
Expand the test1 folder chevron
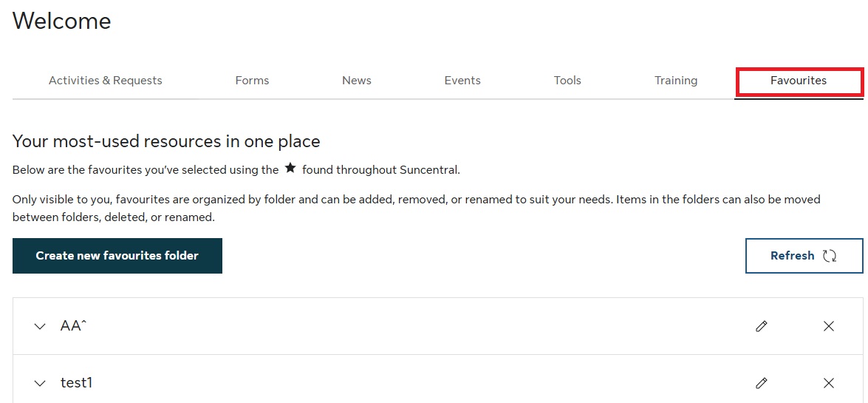40,383
